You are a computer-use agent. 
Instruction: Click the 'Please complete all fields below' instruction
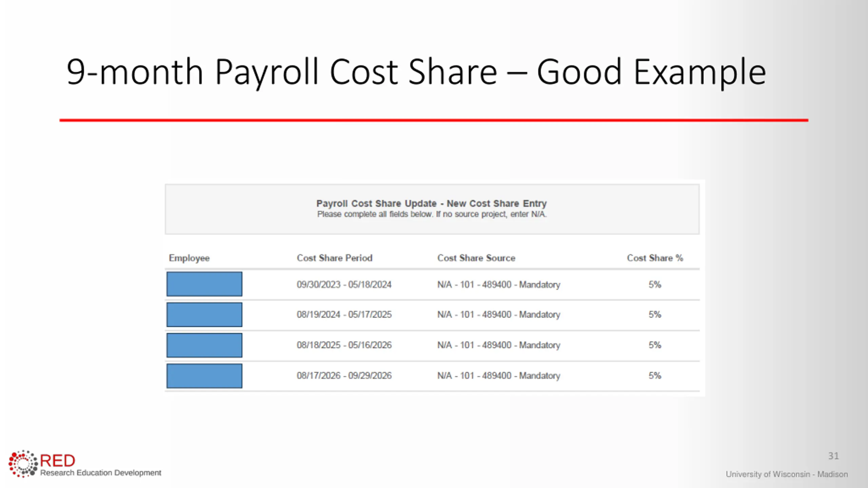tap(432, 214)
